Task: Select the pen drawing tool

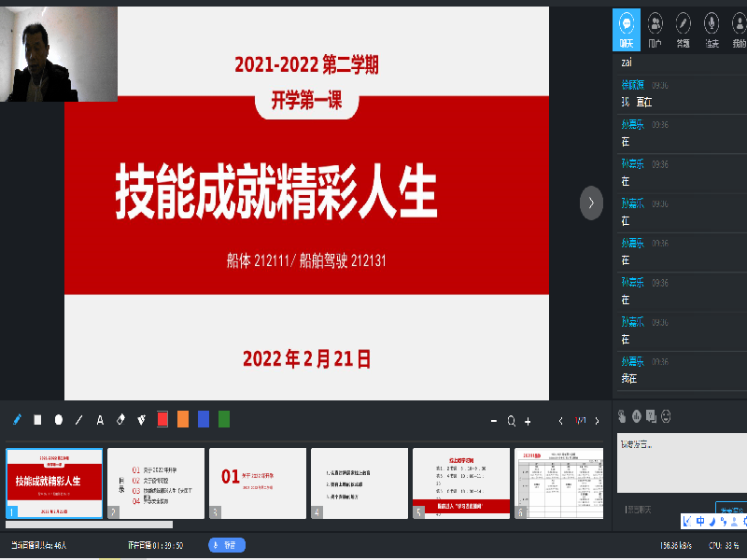Action: pos(17,420)
